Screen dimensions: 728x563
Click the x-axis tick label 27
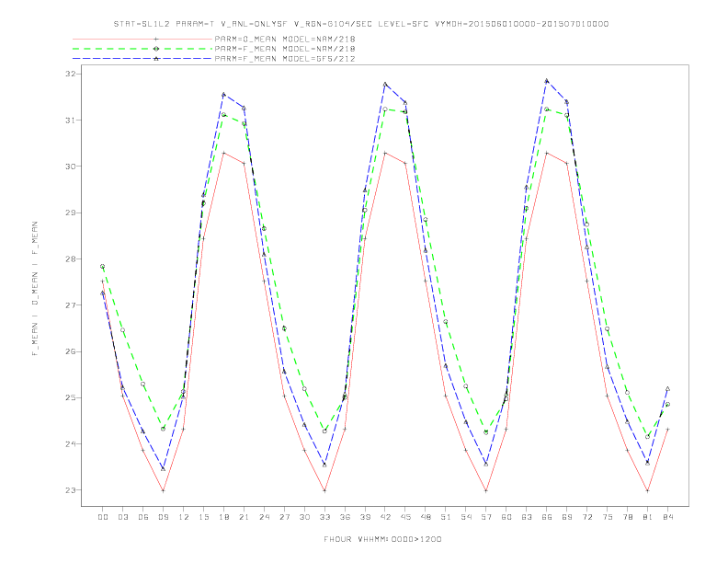284,517
